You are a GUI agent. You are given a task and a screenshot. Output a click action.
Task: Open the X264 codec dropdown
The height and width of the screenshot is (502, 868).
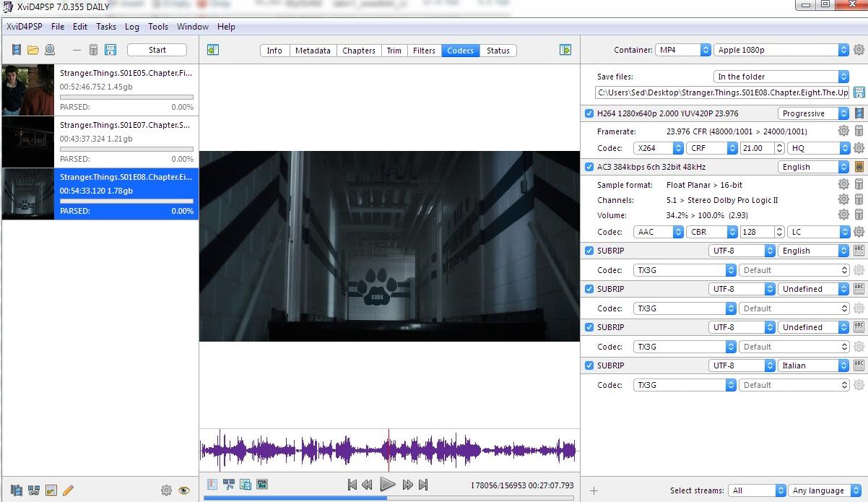pyautogui.click(x=659, y=148)
